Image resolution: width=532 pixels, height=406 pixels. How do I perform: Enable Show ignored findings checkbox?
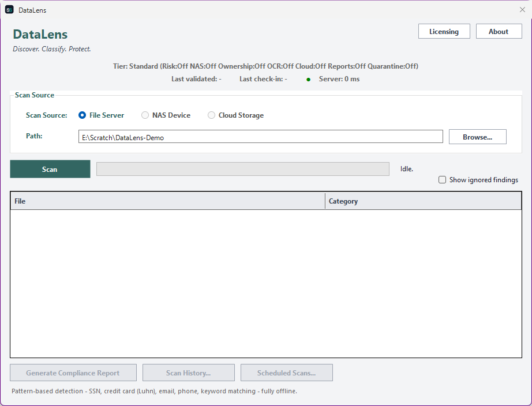(x=478, y=180)
